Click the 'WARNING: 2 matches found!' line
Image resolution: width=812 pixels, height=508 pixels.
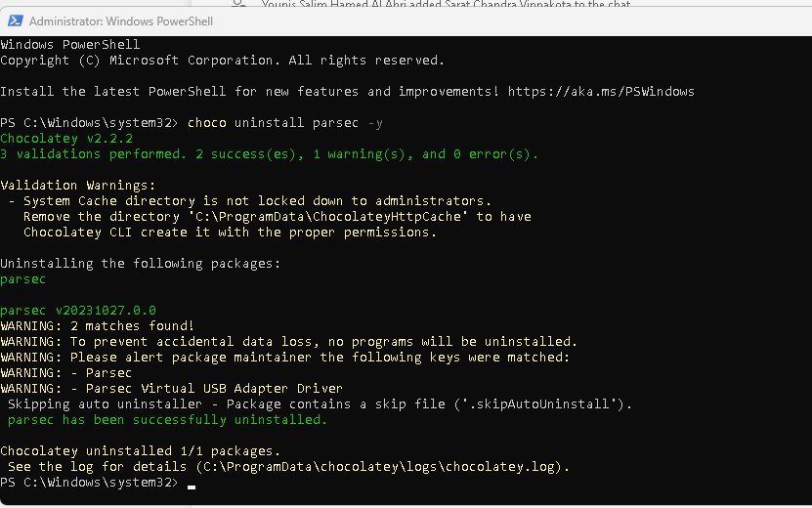click(97, 325)
